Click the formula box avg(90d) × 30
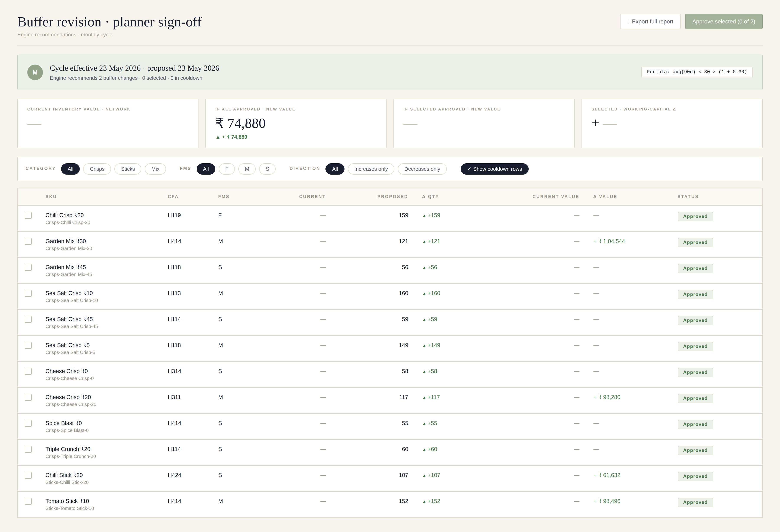This screenshot has height=532, width=780. [x=697, y=72]
